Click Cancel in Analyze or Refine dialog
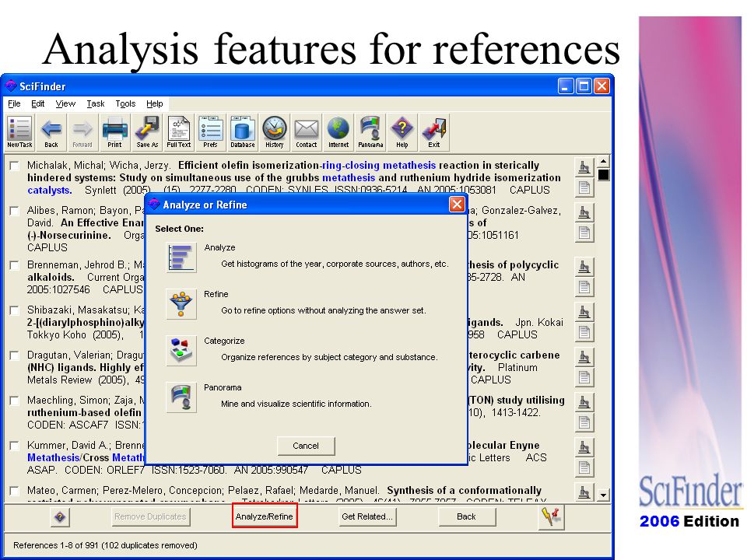The image size is (747, 560). tap(306, 446)
